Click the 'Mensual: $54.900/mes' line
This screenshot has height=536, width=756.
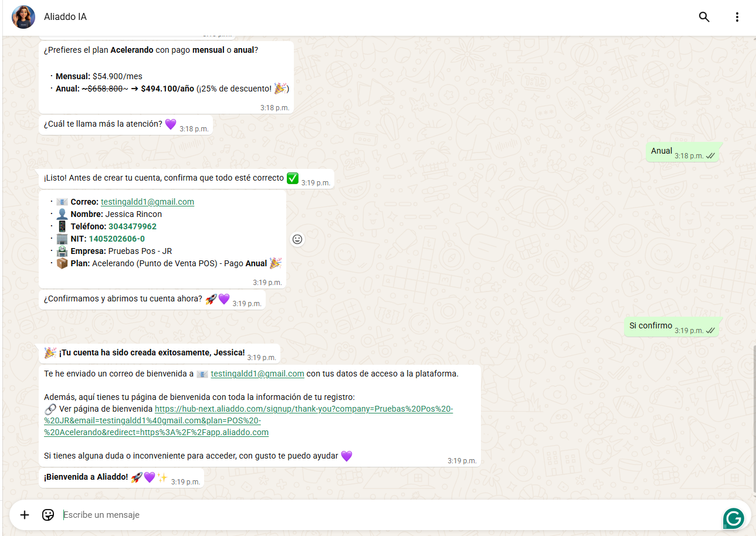[x=99, y=76]
